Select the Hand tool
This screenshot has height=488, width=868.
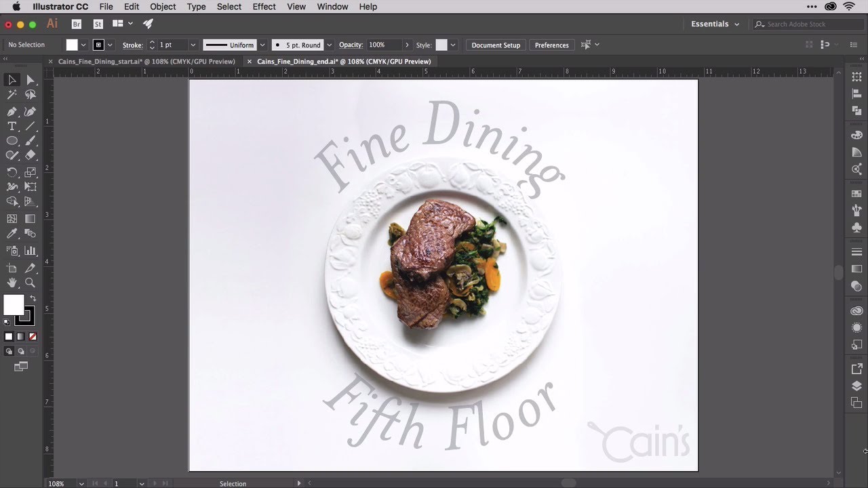point(12,283)
